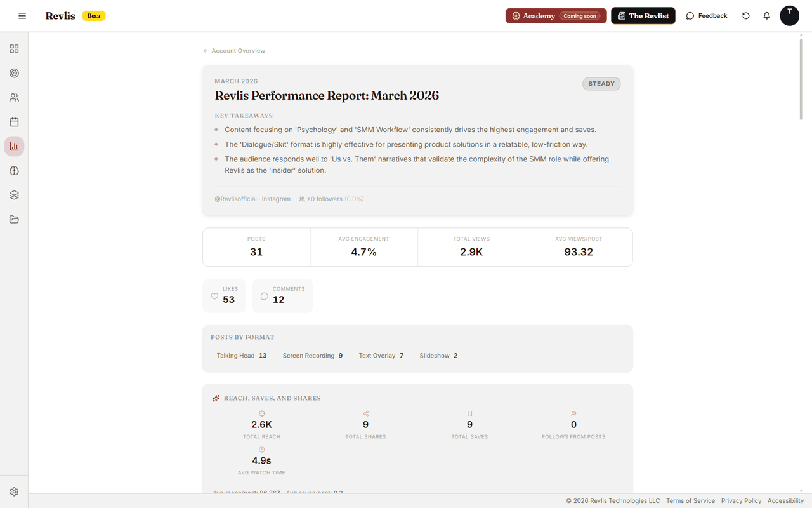Open the hamburger menu
This screenshot has height=508, width=812.
pos(22,16)
